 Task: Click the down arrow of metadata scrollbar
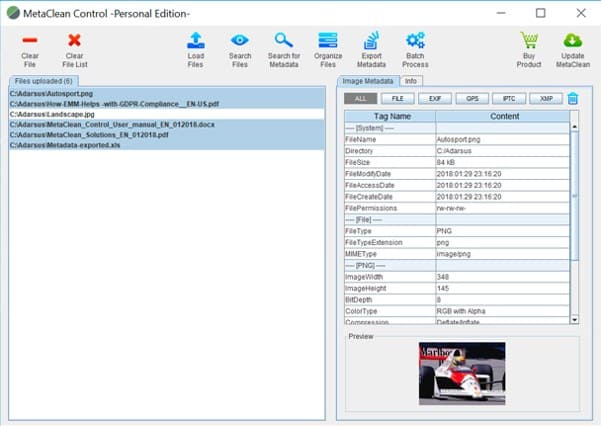click(x=574, y=318)
